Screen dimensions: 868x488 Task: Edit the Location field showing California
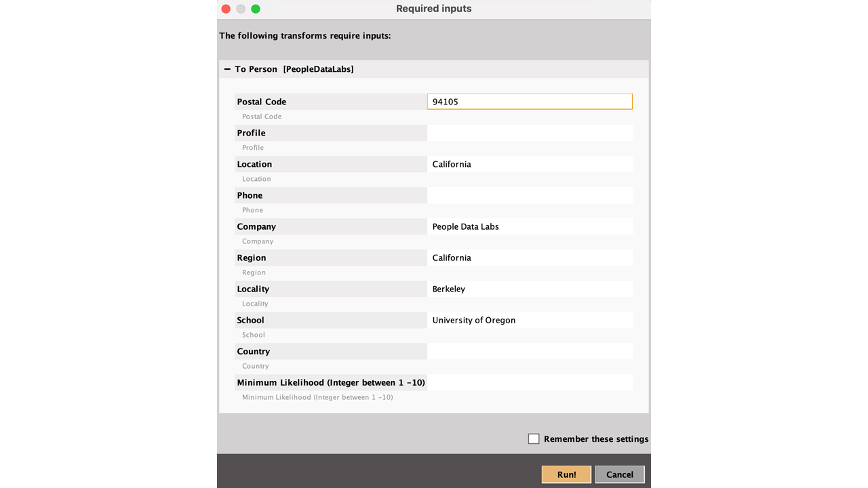point(530,164)
